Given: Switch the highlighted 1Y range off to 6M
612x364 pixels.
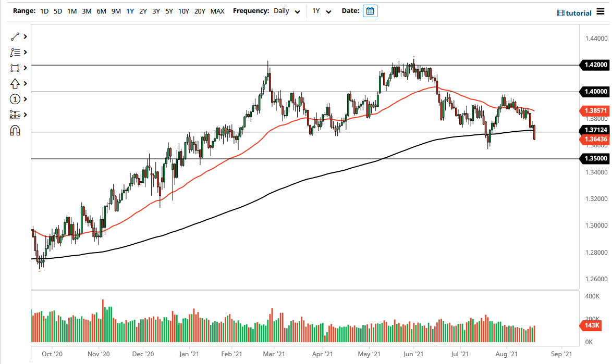Looking at the screenshot, I should [x=102, y=10].
